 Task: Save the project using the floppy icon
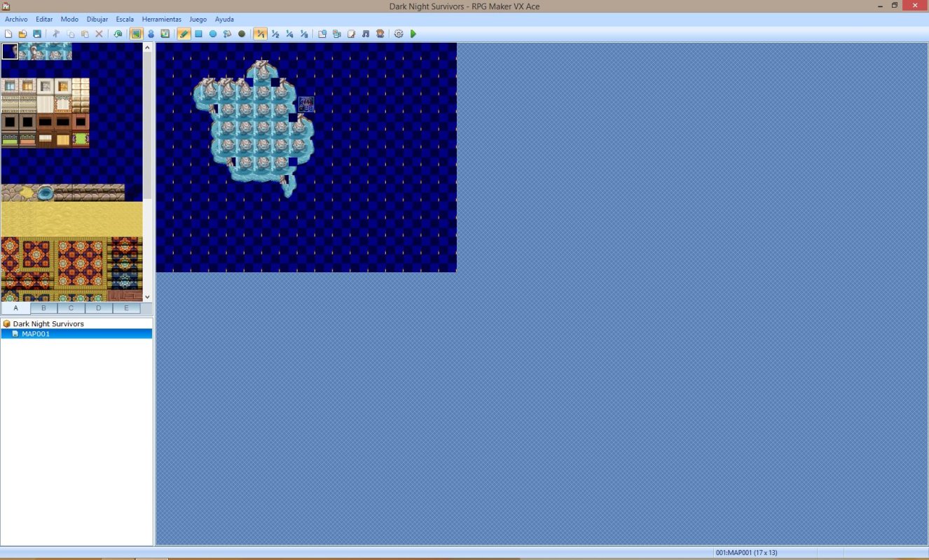[x=36, y=34]
